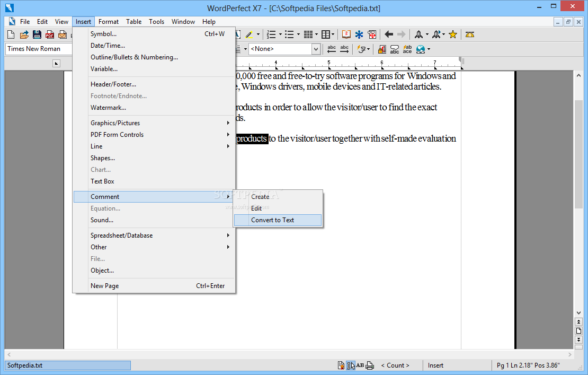This screenshot has height=375, width=588.
Task: Click the Spell Checker book icon
Action: (346, 34)
